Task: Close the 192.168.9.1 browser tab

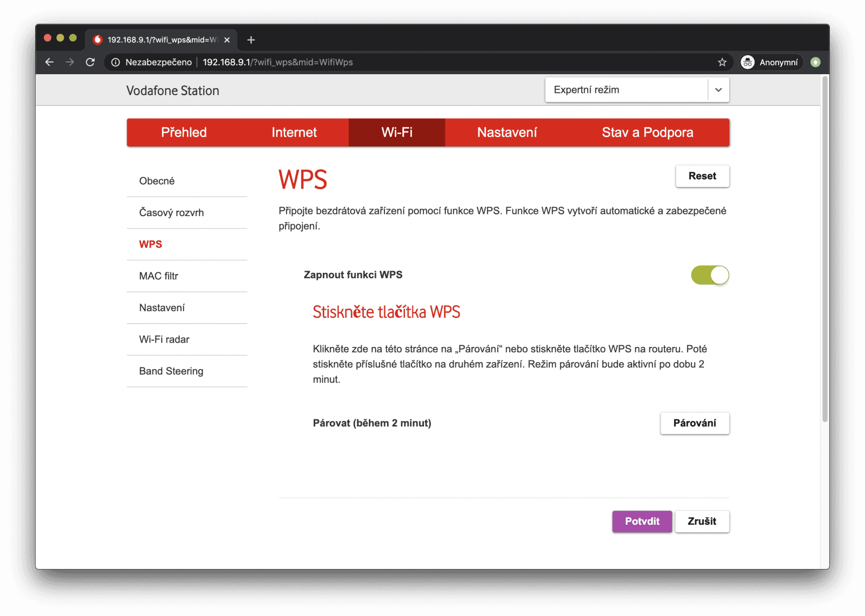Action: point(227,40)
